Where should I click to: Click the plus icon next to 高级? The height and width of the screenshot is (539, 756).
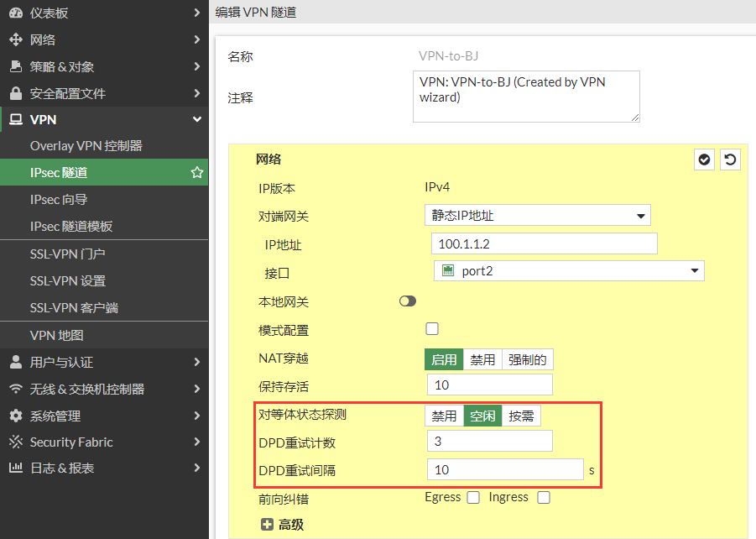268,525
